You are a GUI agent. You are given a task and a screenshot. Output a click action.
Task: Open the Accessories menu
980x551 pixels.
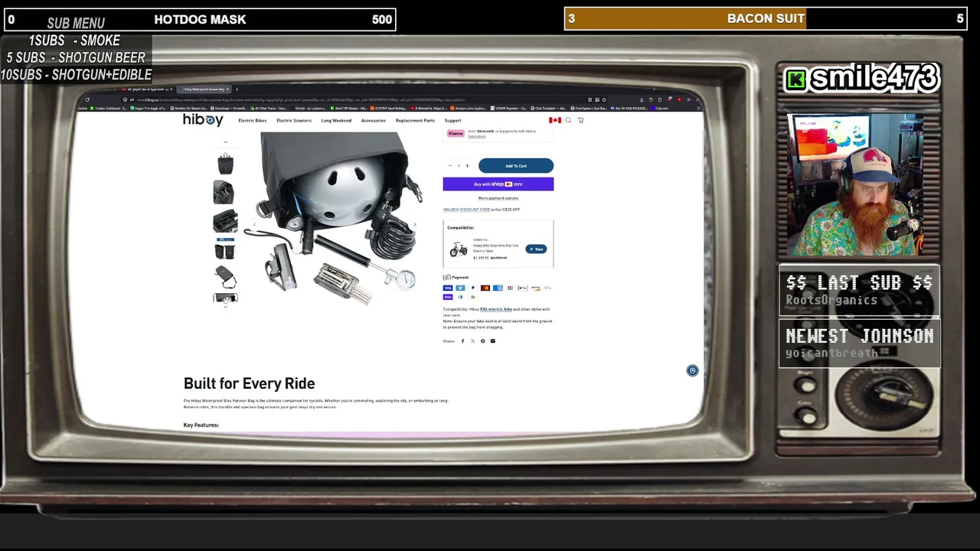pyautogui.click(x=374, y=121)
